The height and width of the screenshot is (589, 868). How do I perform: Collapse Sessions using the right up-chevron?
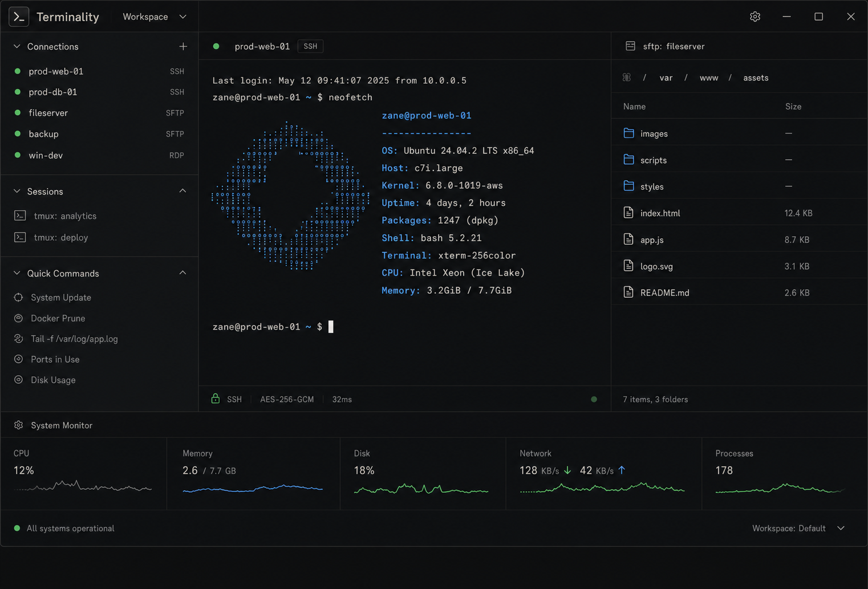[182, 191]
